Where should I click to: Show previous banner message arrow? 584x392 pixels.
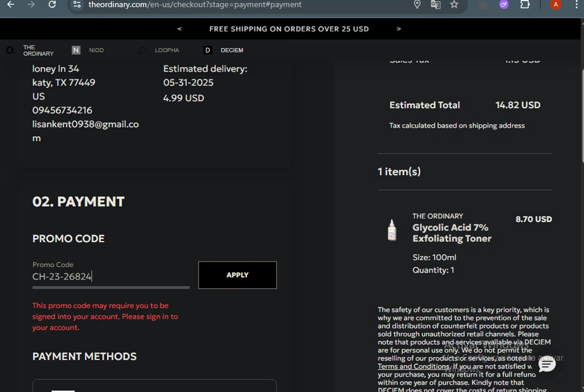tap(179, 29)
